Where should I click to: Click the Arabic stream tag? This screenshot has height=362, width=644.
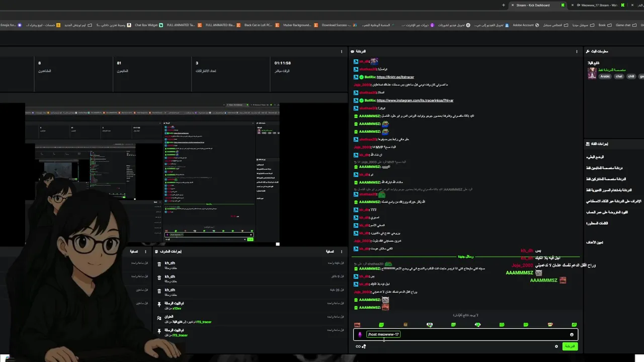pos(605,76)
